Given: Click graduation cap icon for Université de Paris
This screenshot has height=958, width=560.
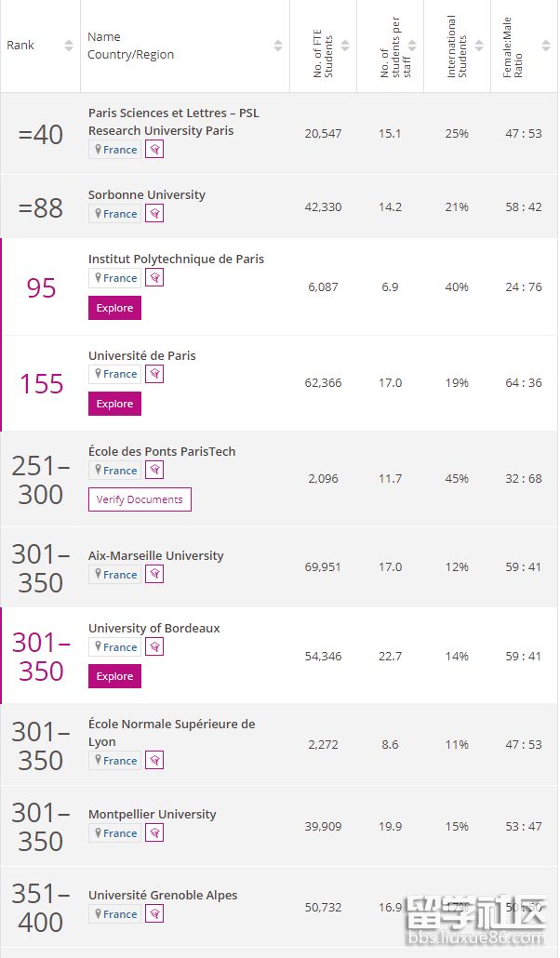Looking at the screenshot, I should pos(154,374).
